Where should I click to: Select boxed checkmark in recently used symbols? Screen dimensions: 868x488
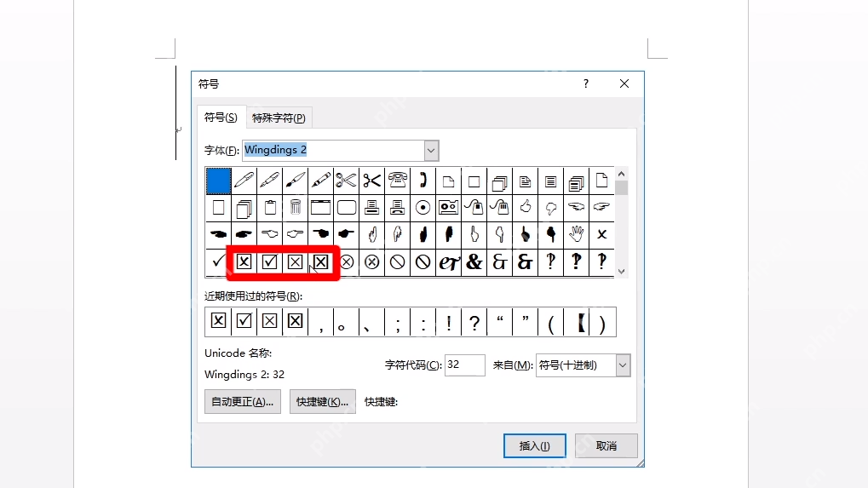pos(244,321)
